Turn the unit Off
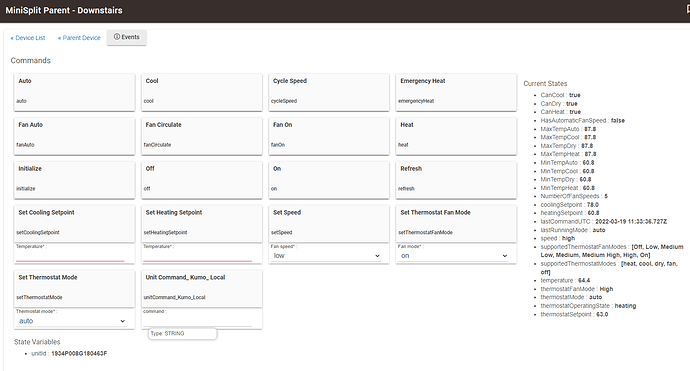 click(x=202, y=180)
